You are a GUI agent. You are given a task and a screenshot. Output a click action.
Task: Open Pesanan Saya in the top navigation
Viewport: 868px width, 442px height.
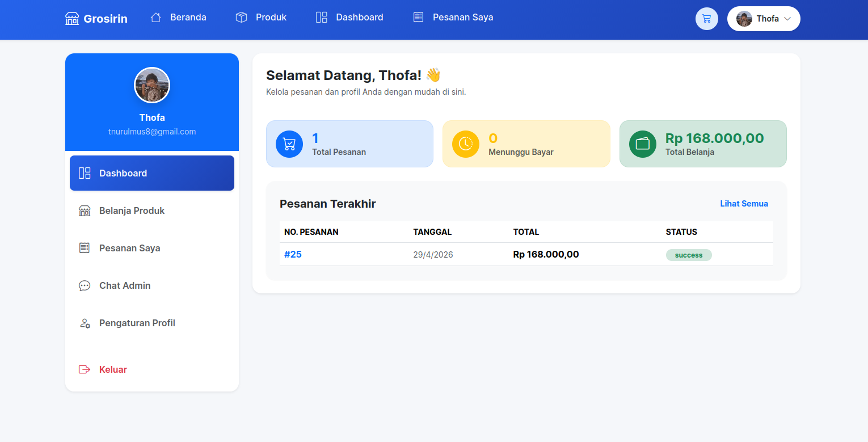463,18
